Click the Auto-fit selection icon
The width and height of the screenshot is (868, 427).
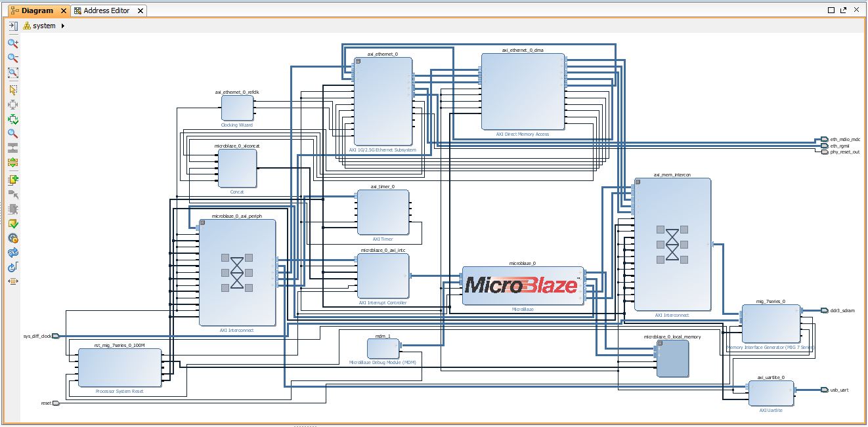point(12,105)
